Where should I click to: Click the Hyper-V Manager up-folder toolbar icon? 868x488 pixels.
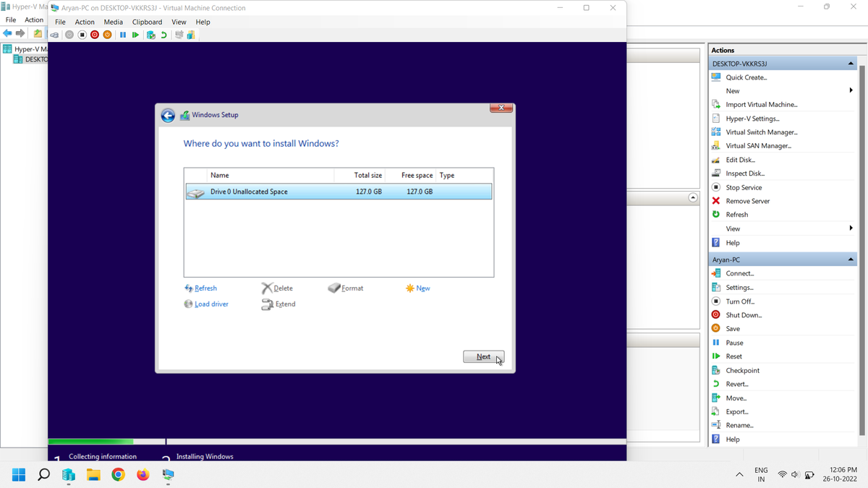click(38, 33)
